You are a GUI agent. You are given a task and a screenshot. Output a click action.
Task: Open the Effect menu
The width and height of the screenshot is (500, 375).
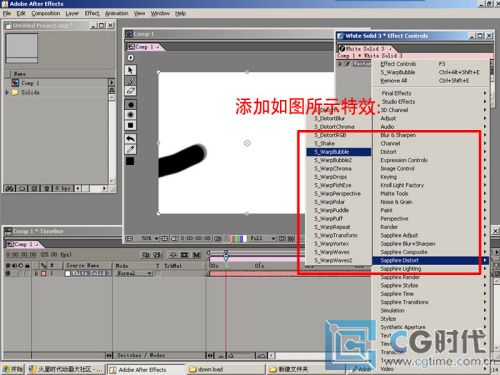(x=92, y=13)
